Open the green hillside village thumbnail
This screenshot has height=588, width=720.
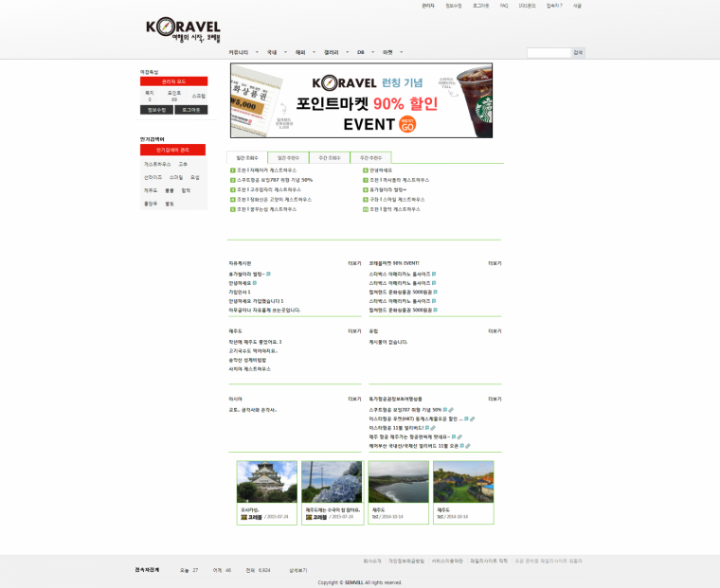click(x=464, y=482)
